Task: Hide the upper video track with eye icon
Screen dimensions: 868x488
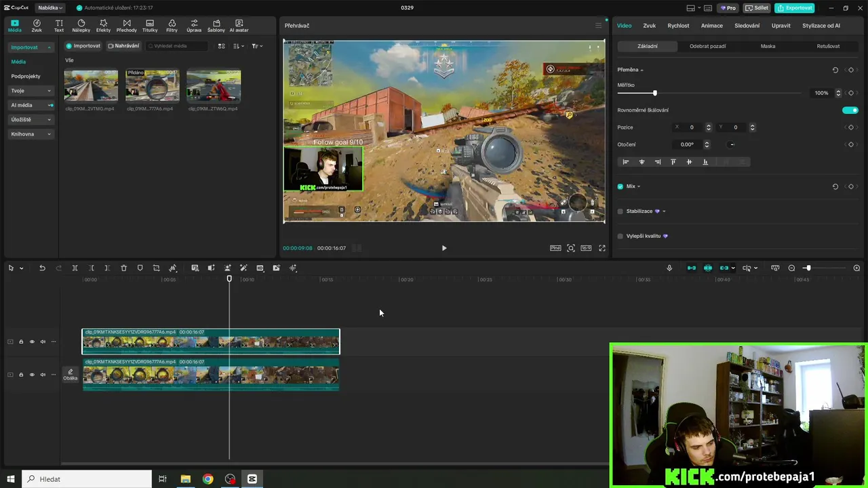Action: point(32,342)
